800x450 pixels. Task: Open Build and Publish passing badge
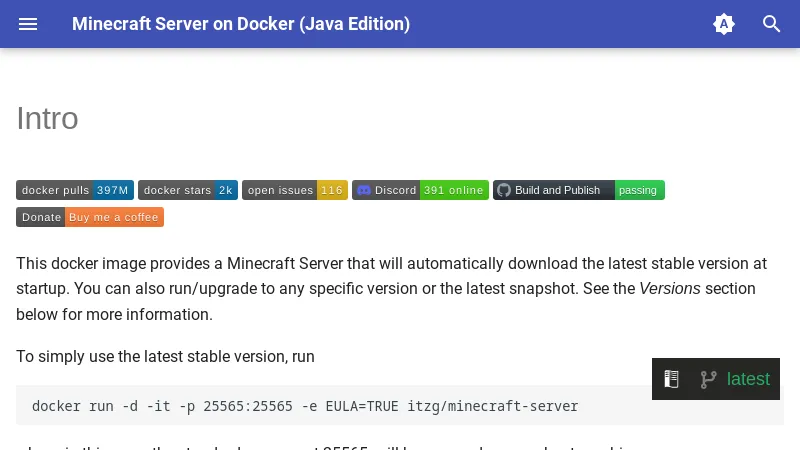coord(578,190)
